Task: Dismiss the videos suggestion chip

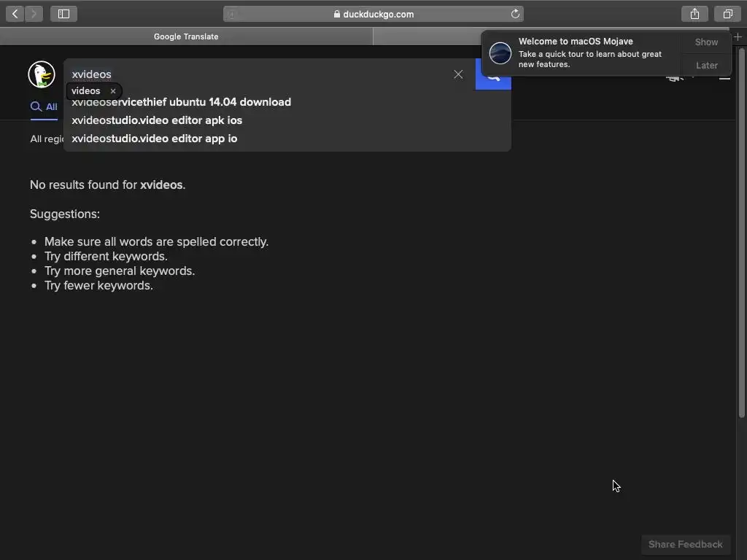Action: [113, 91]
